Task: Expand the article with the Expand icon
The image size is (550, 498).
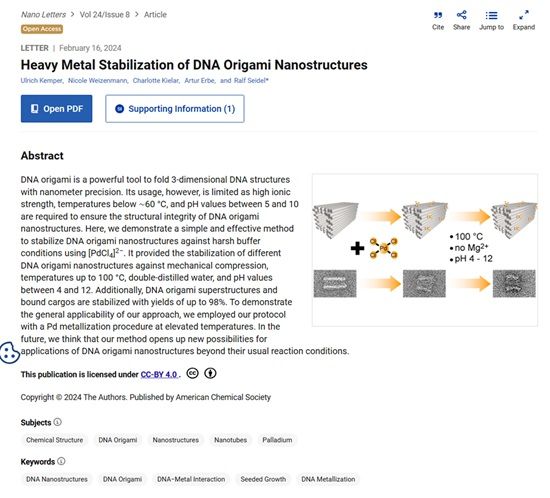Action: (x=524, y=15)
